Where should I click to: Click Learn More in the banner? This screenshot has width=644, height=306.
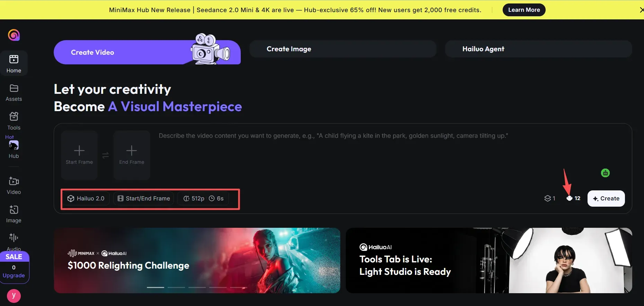click(x=524, y=10)
